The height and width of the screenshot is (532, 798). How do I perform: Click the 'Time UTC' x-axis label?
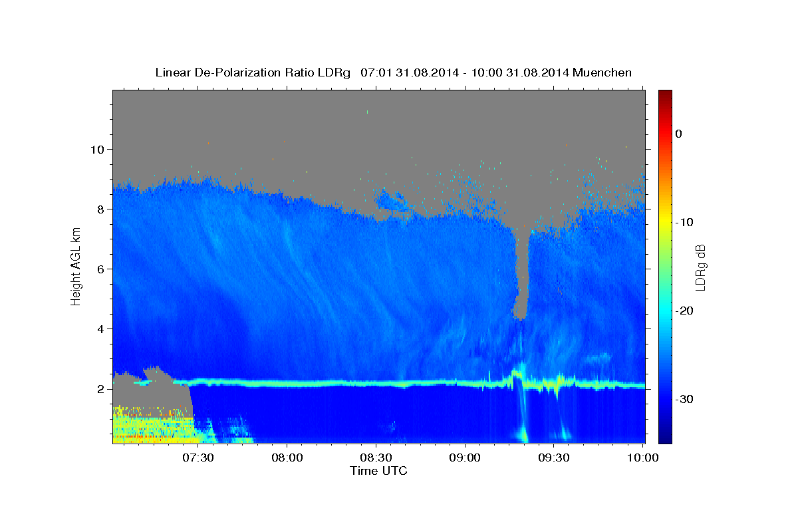pos(378,471)
